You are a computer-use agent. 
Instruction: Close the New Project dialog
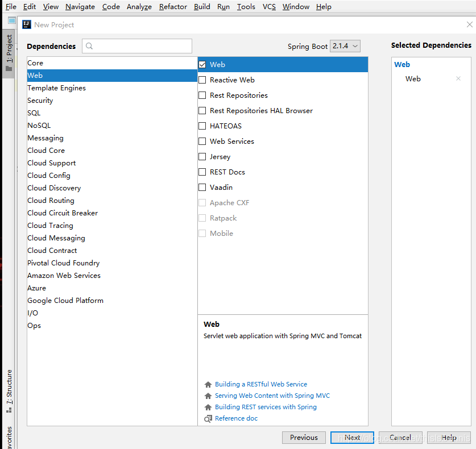(469, 24)
